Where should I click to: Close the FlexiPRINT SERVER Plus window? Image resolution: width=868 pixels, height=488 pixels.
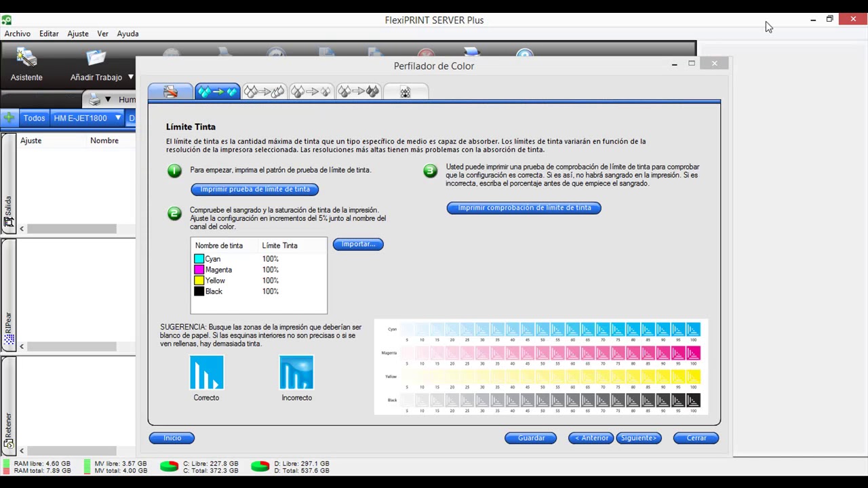852,20
